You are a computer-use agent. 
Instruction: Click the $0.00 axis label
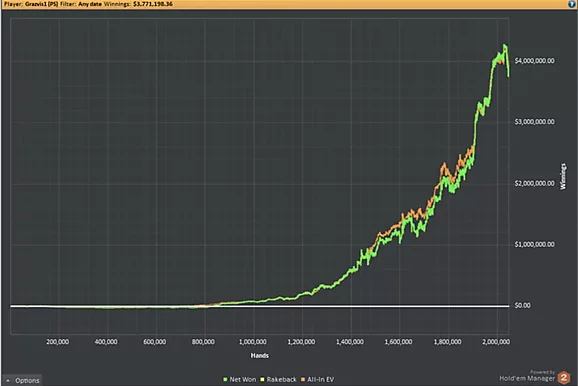(522, 306)
